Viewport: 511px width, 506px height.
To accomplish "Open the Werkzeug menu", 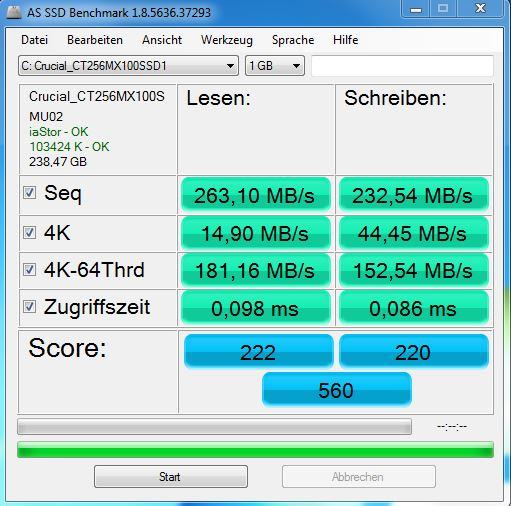I will pos(227,40).
